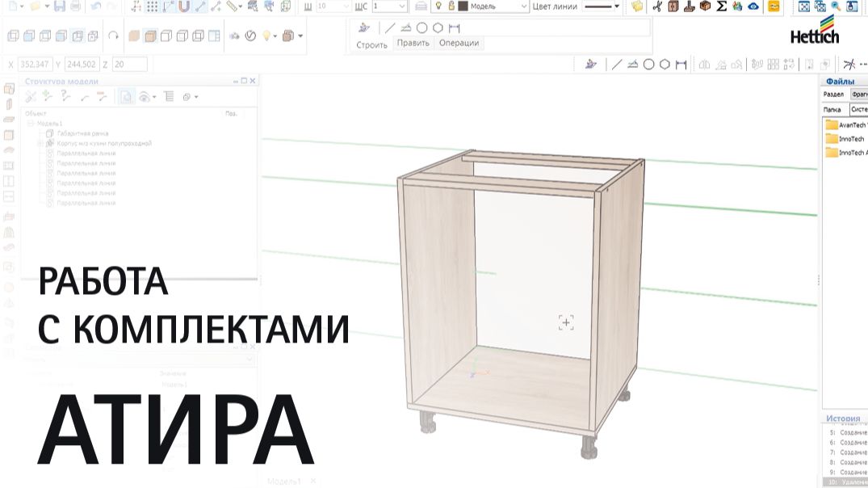Screen dimensions: 868x488
Task: Select the dimension tool in Строить panel
Action: 455,27
